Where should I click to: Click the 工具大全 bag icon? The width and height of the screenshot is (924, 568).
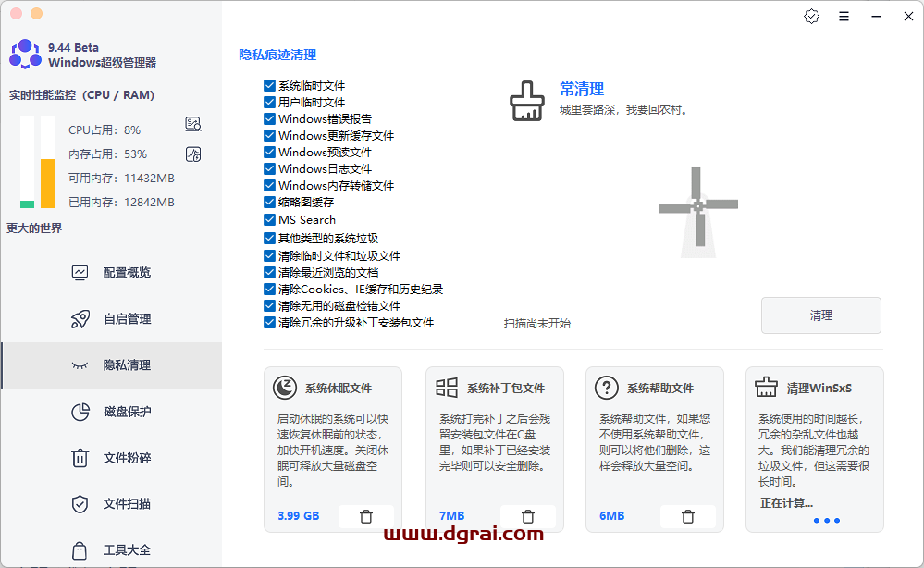pos(80,550)
